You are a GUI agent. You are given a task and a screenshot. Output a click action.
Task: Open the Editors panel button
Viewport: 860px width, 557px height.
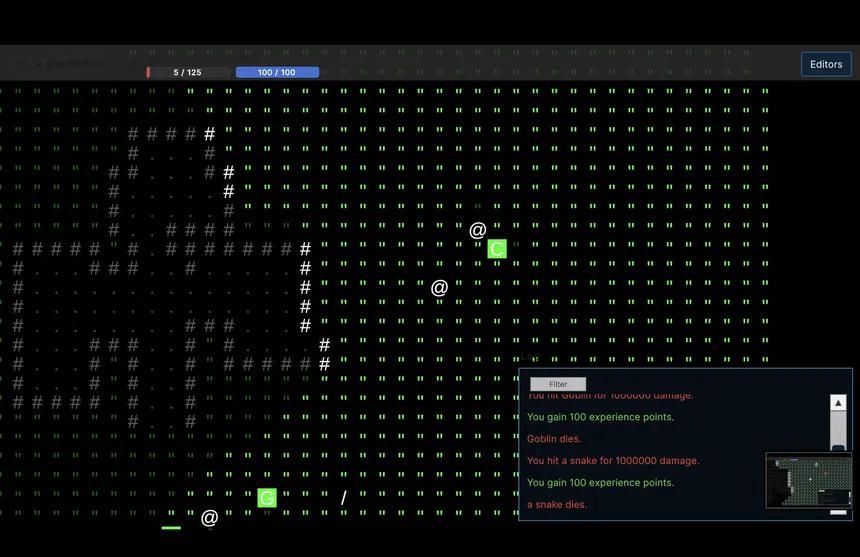[x=825, y=64]
